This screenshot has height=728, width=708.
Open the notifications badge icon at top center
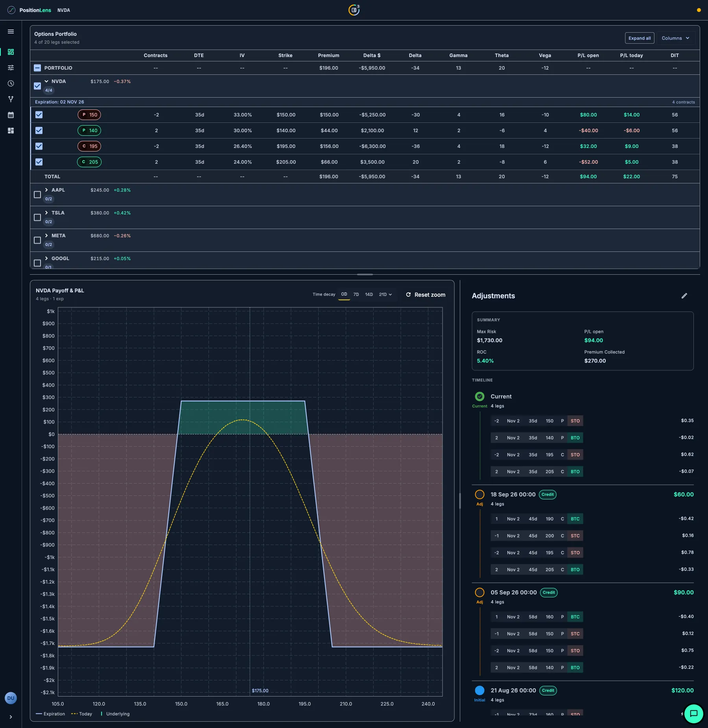pos(354,10)
